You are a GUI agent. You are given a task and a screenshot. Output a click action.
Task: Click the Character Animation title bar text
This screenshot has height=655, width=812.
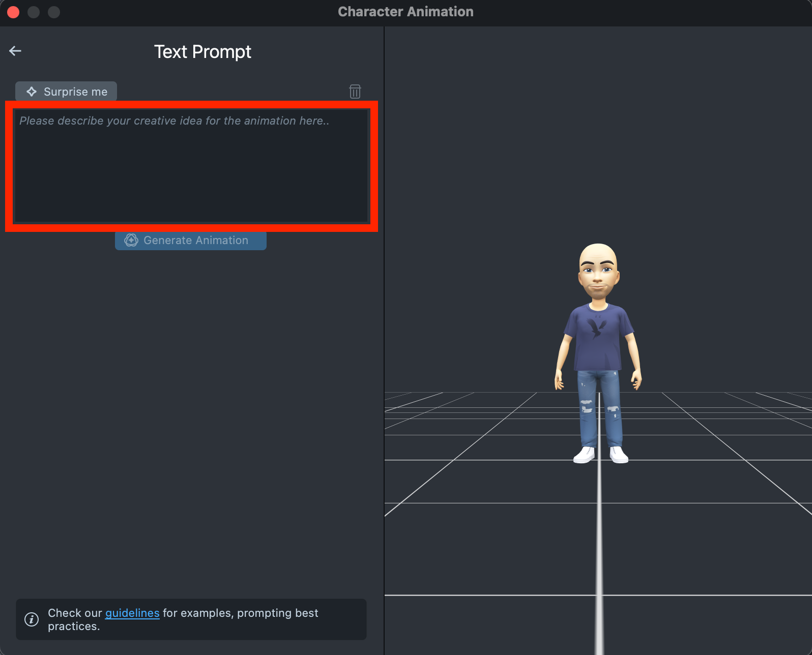coord(405,12)
